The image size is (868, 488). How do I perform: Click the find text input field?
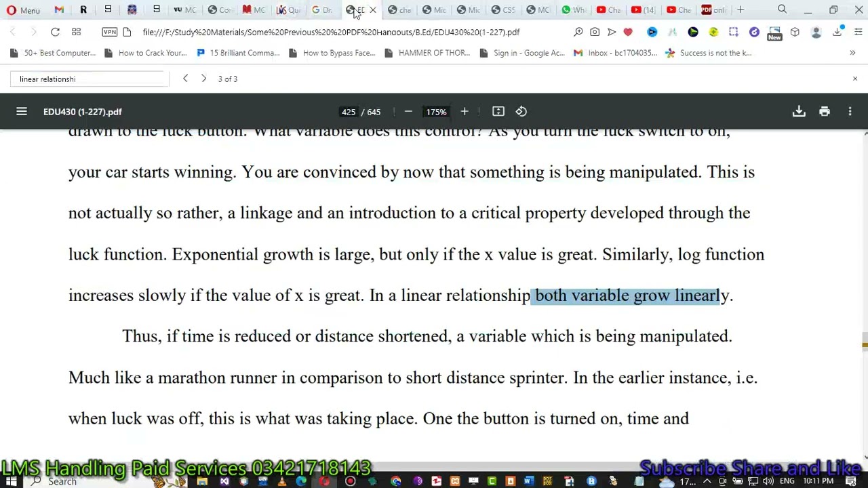[x=90, y=79]
